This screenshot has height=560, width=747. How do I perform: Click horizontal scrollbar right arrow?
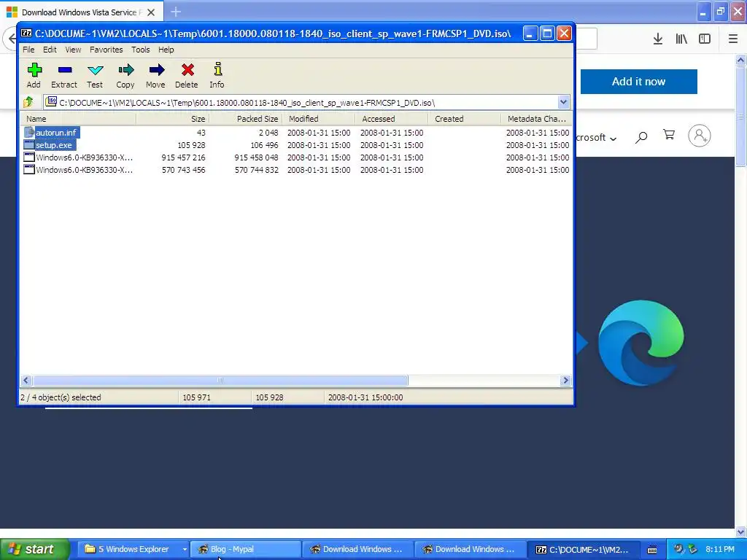click(x=565, y=380)
